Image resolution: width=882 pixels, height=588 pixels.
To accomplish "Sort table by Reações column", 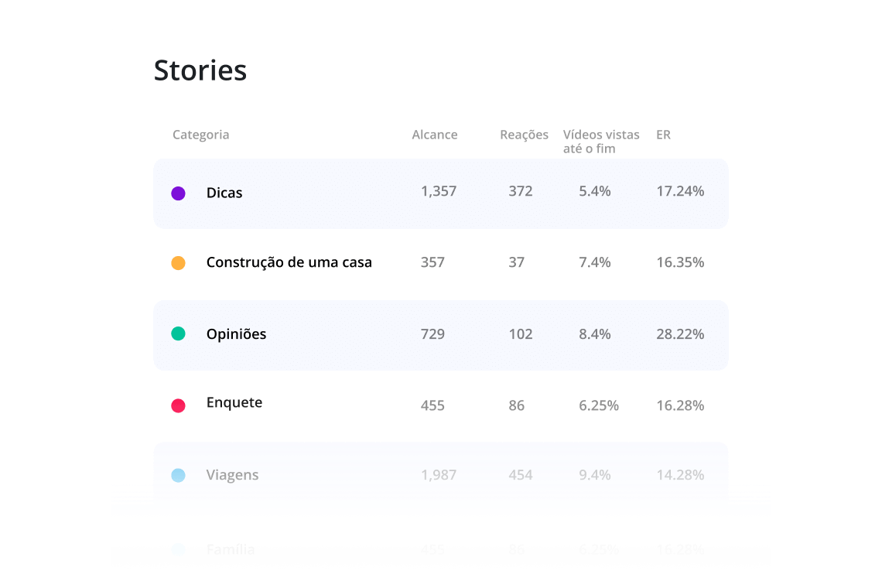I will tap(524, 134).
